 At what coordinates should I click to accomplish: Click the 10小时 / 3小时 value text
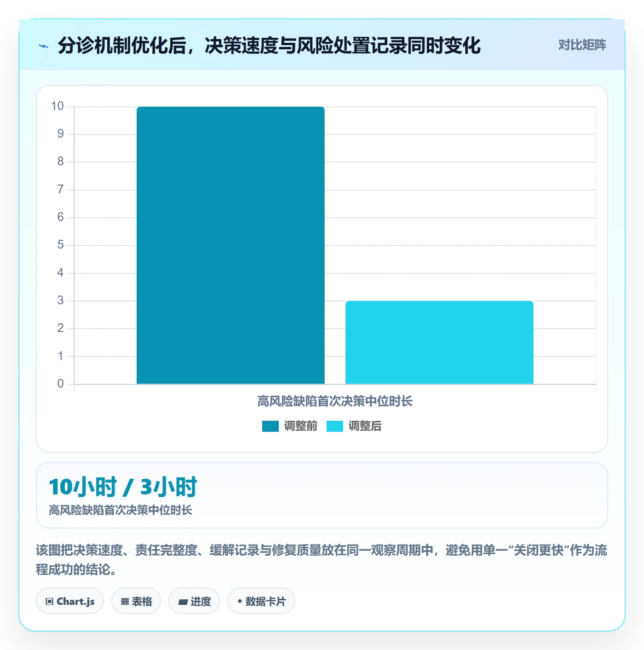pos(123,487)
